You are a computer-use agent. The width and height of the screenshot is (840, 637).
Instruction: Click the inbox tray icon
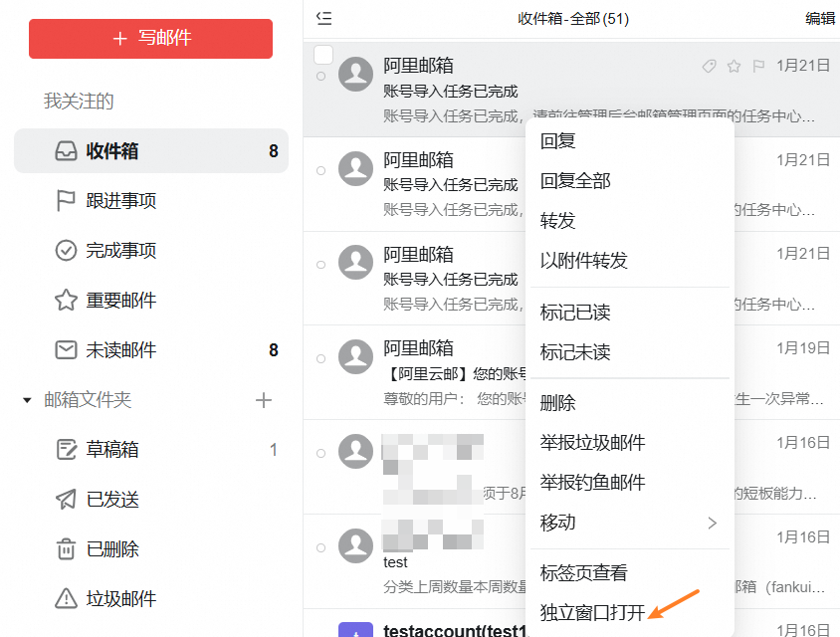point(66,151)
